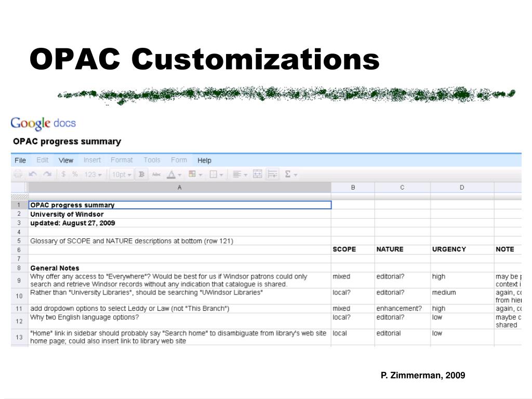
Task: Toggle strikethrough Abc button
Action: tap(156, 175)
